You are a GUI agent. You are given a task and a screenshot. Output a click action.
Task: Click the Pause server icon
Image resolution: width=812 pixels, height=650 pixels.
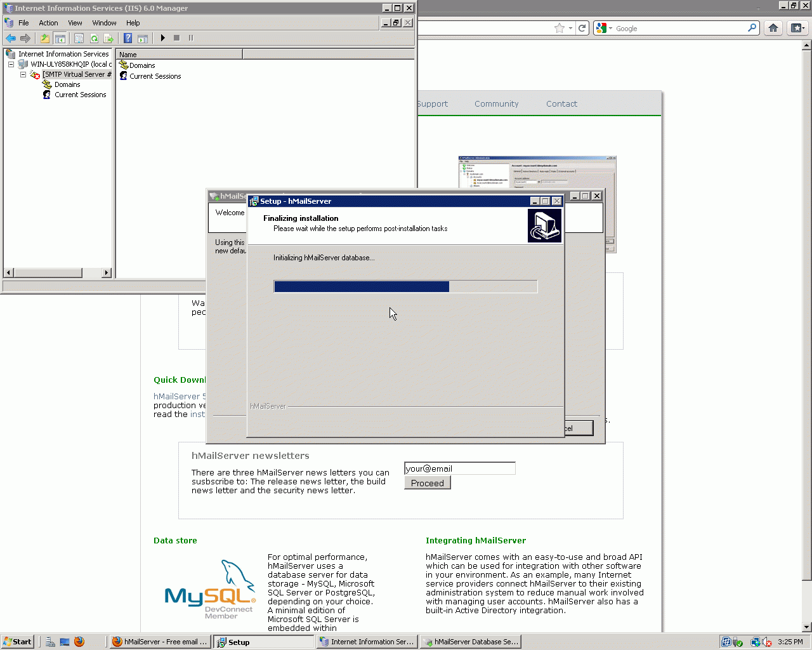click(190, 38)
